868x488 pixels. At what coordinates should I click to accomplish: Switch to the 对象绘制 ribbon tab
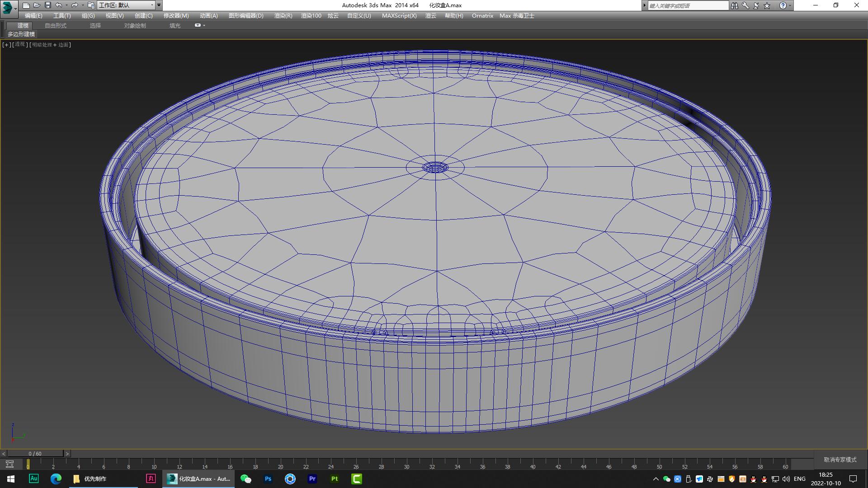(x=134, y=25)
